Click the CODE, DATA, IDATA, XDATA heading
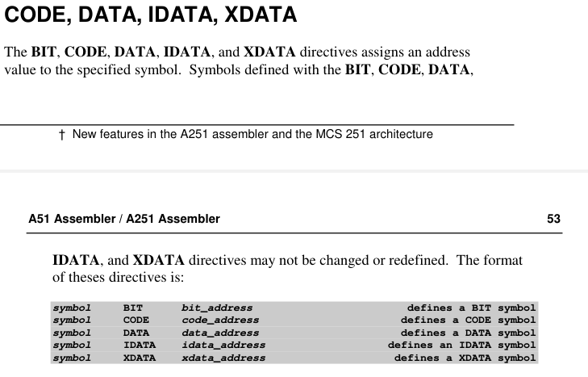588x377 pixels. [x=151, y=15]
